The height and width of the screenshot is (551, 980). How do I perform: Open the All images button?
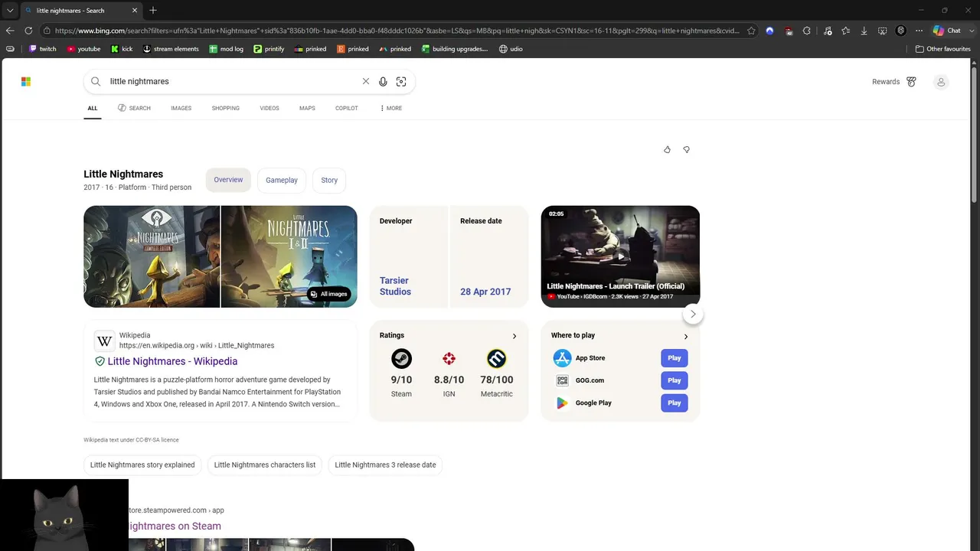[x=329, y=294]
